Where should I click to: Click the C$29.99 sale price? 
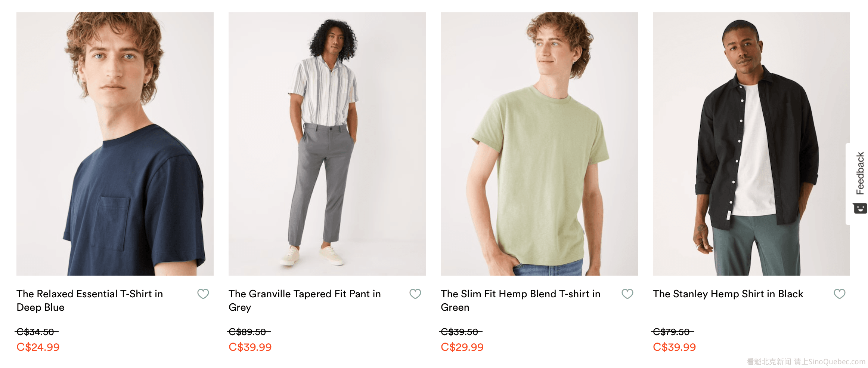coord(462,347)
